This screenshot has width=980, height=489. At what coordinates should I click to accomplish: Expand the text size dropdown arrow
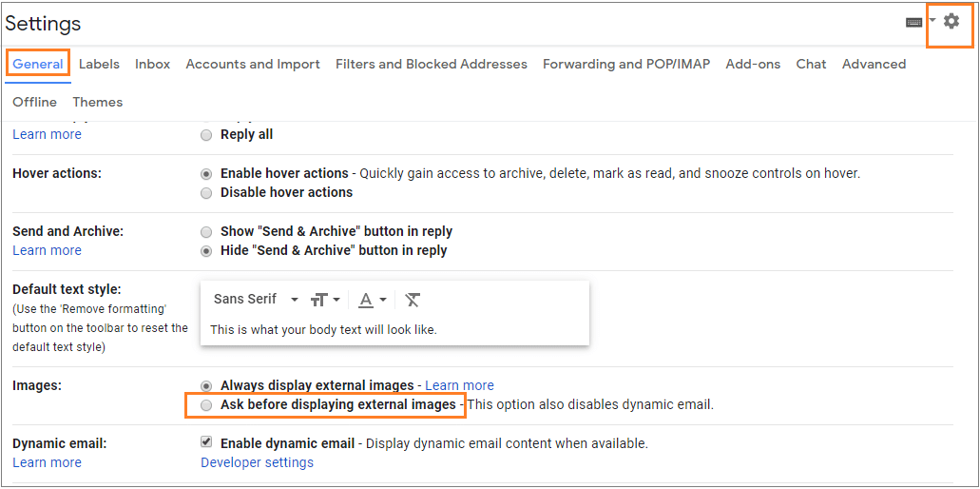tap(336, 300)
